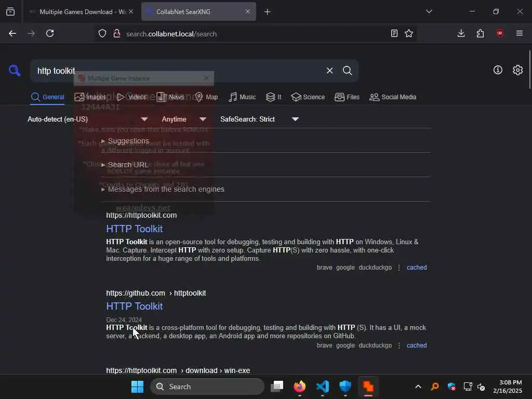Open Firefox downloads panel
Image resolution: width=532 pixels, height=399 pixels.
461,33
